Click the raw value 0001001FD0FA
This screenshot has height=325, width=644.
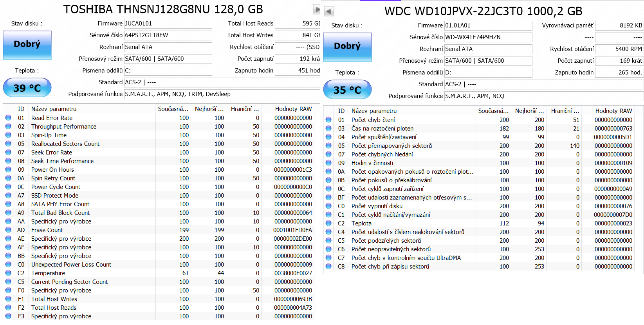tap(293, 230)
